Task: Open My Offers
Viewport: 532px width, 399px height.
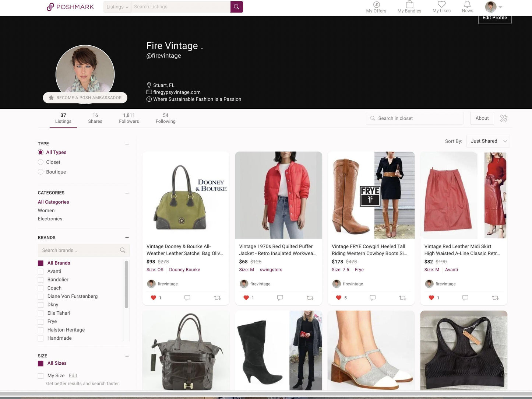Action: pos(376,7)
